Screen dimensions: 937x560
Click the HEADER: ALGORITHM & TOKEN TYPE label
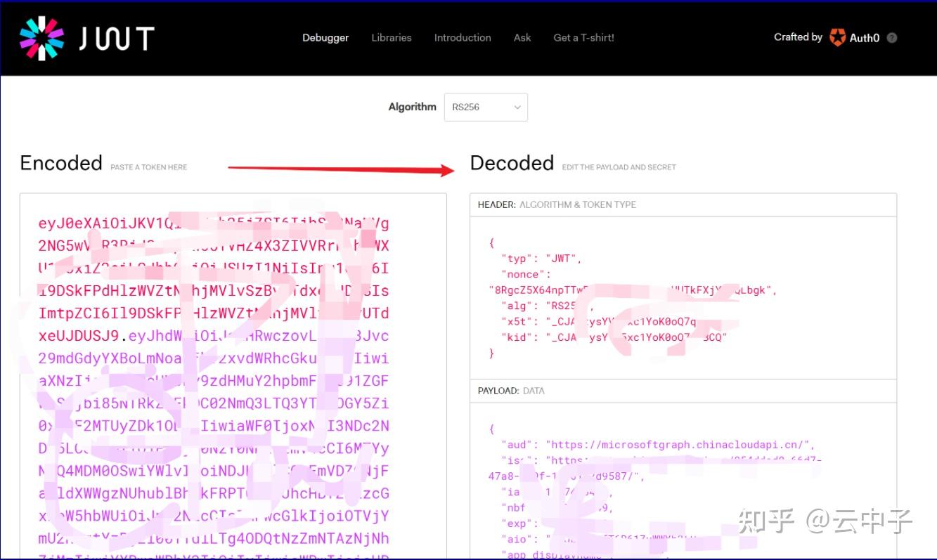coord(557,204)
